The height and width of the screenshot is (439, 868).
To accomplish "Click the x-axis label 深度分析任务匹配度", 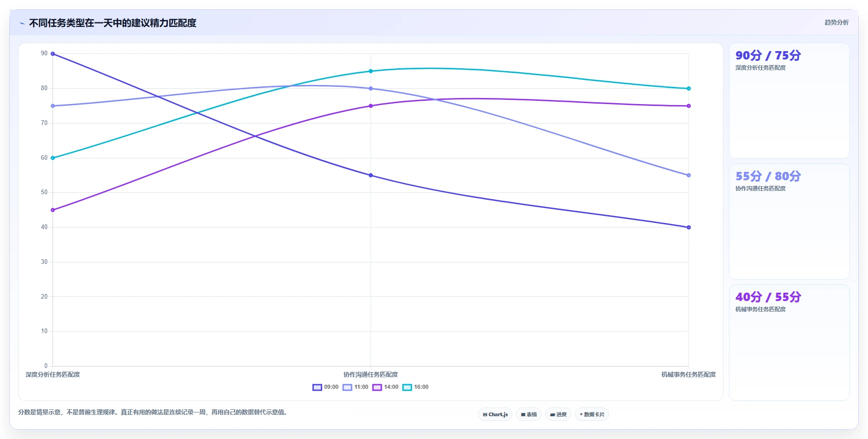I will click(x=53, y=374).
